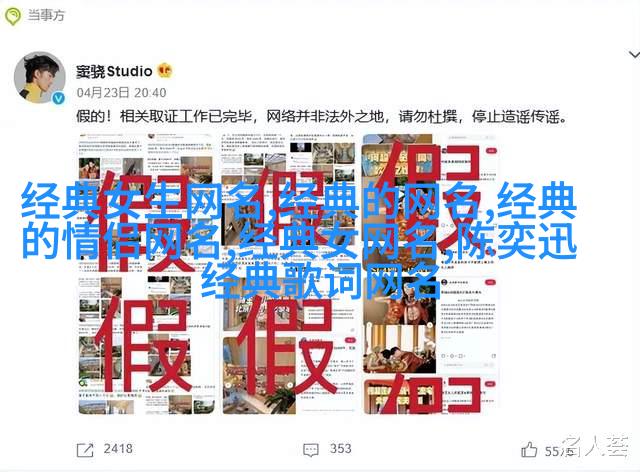Open the profile avatar photo
This screenshot has height=472, width=640.
pos(40,77)
